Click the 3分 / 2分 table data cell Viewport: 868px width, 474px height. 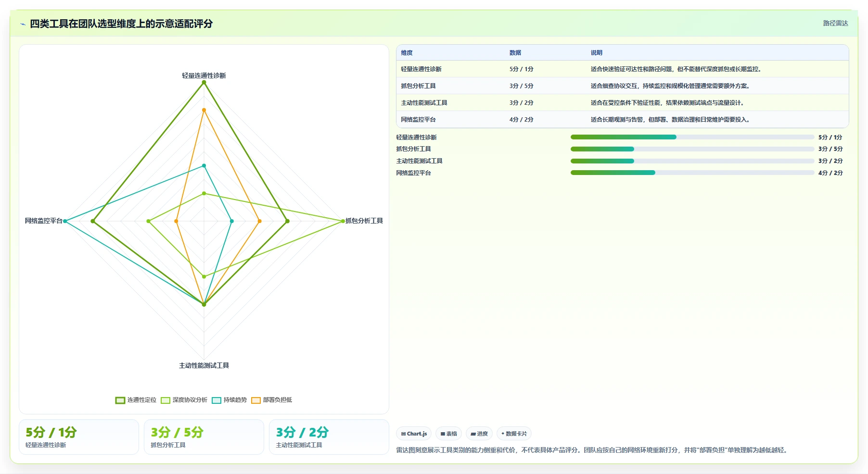tap(522, 103)
